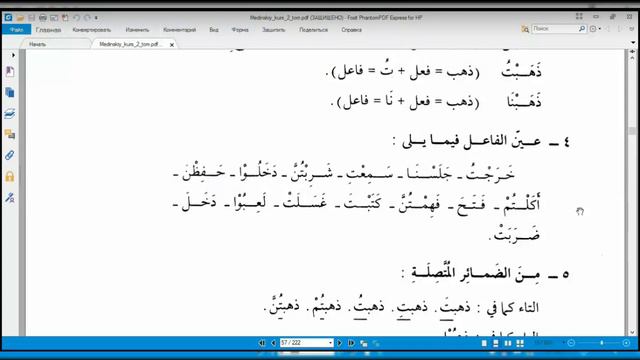Viewport: 640px width, 360px height.
Task: Click the previous view icon in status bar
Action: pos(363,344)
